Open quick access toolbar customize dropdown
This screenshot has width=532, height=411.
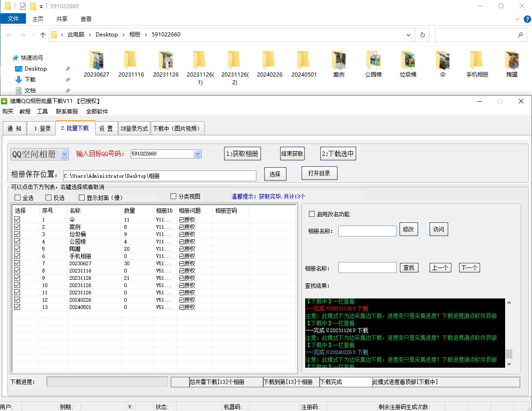pos(41,6)
